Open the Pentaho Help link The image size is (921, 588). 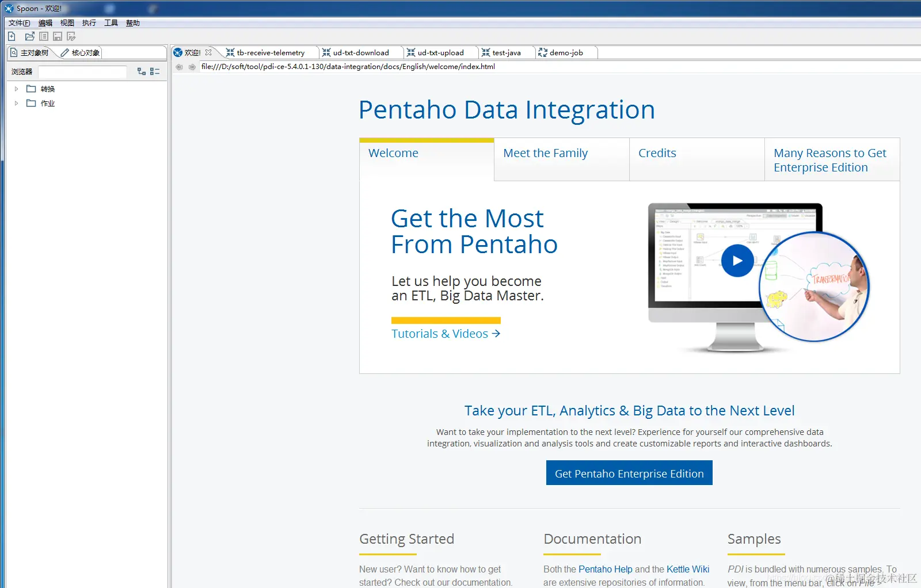coord(606,569)
